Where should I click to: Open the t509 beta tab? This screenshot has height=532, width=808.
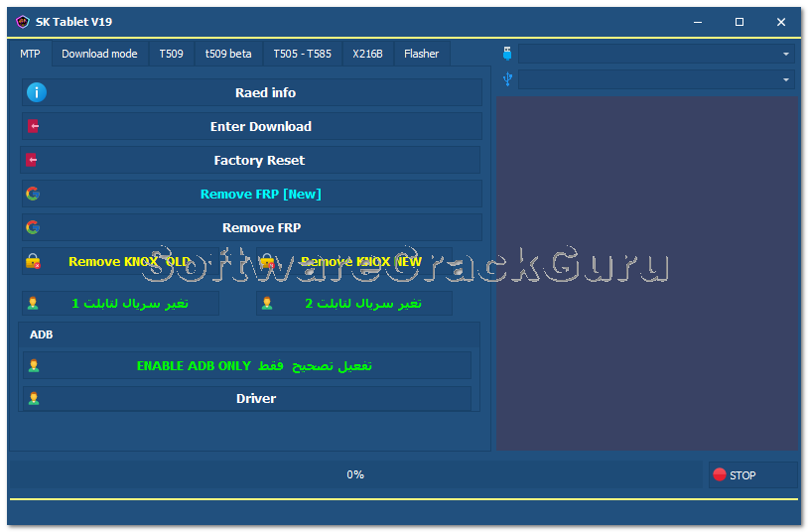(x=228, y=54)
